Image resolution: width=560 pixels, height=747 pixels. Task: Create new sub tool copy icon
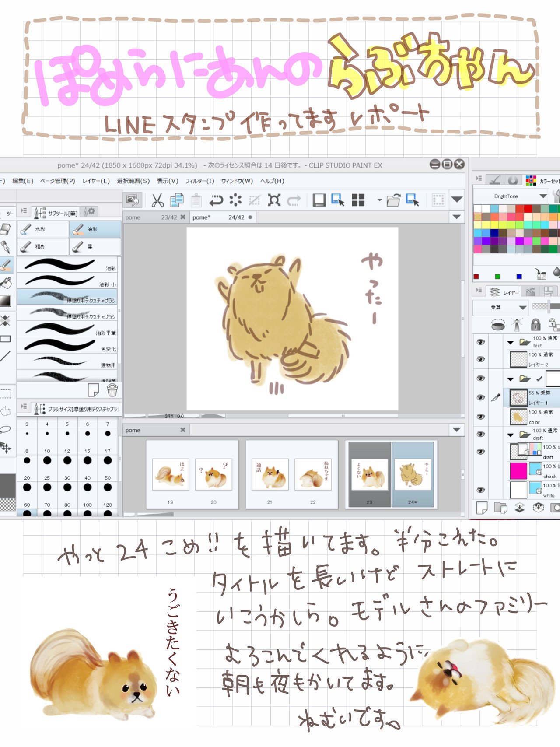click(x=93, y=389)
